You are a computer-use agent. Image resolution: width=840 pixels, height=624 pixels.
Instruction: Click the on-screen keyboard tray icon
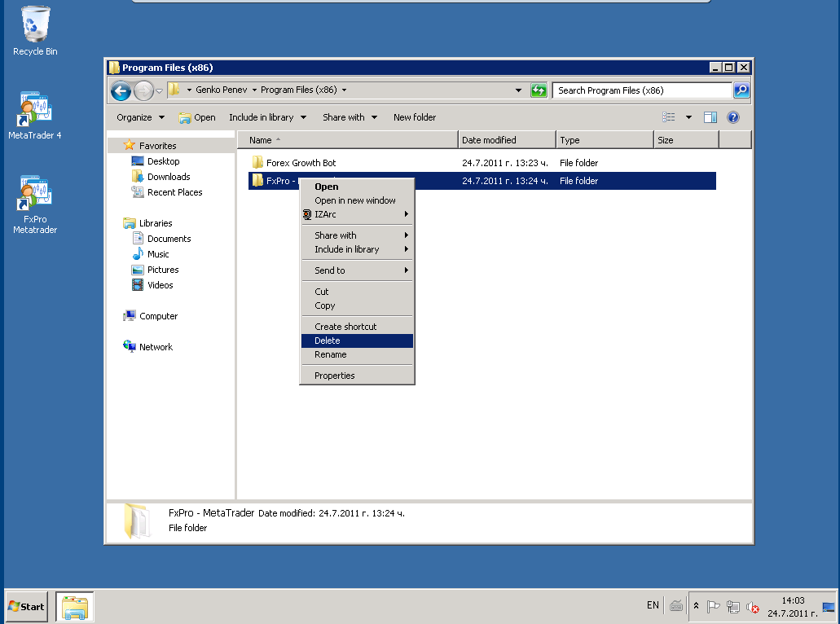pyautogui.click(x=676, y=606)
